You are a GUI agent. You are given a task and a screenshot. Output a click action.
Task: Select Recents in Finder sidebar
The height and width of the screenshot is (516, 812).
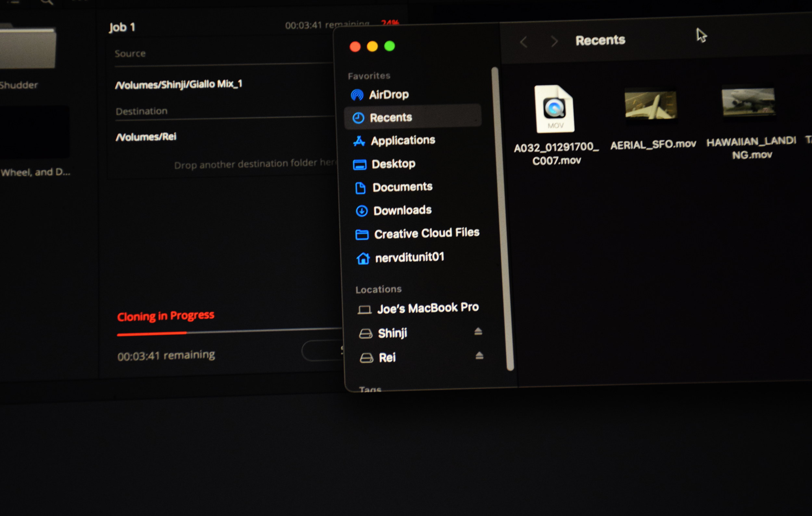[x=413, y=117]
